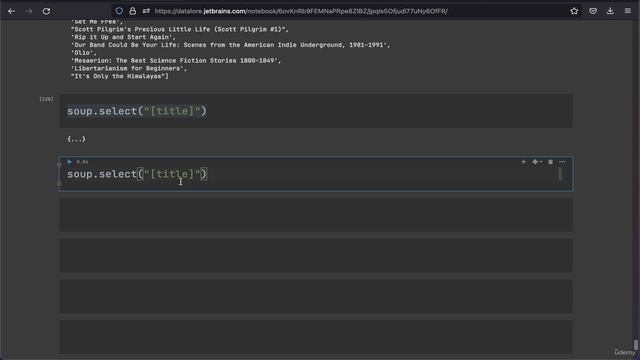Screen dimensions: 640x360
Task: Click the active cell's output scrollbar handle
Action: click(x=560, y=174)
